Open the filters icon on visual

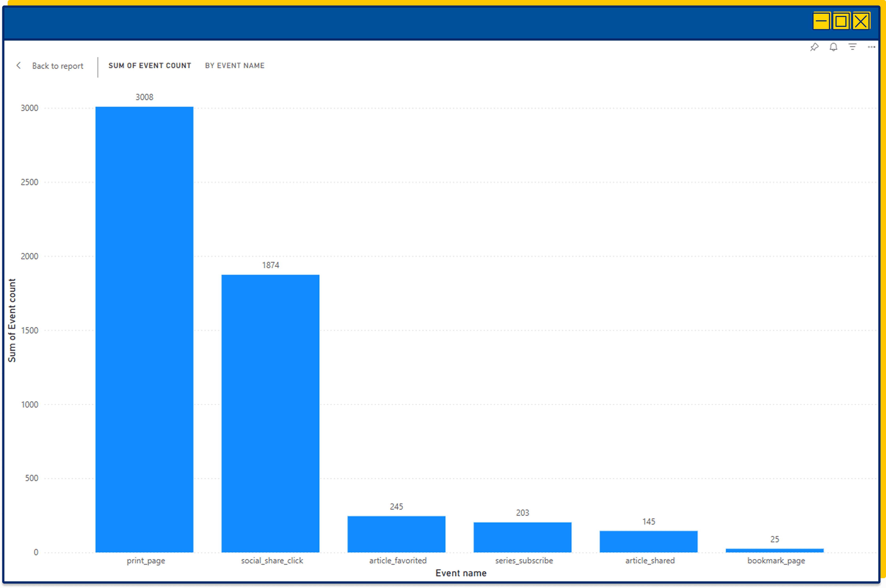(x=852, y=47)
